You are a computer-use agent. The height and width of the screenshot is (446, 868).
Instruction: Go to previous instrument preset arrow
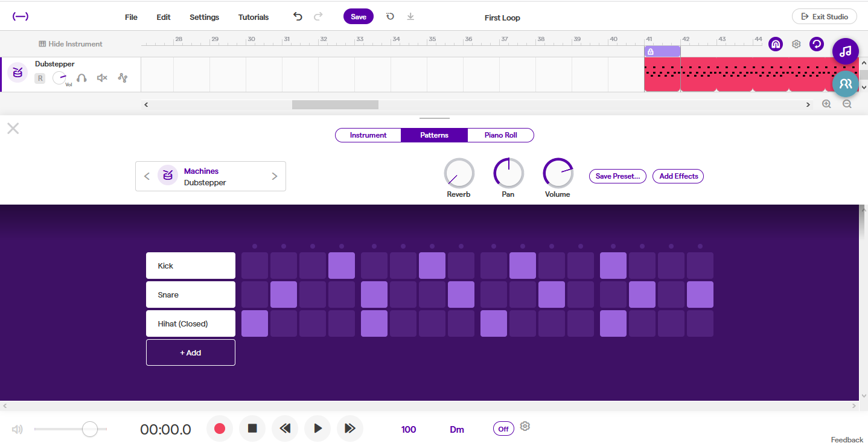click(x=147, y=176)
